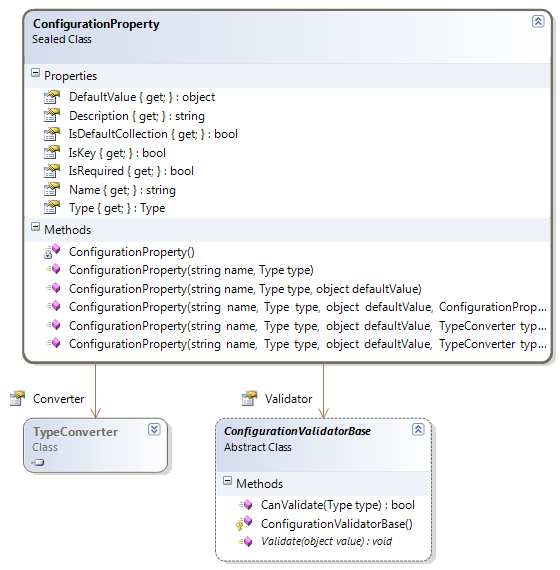
Task: Collapse the ConfigurationProperty class shape
Action: [x=538, y=21]
